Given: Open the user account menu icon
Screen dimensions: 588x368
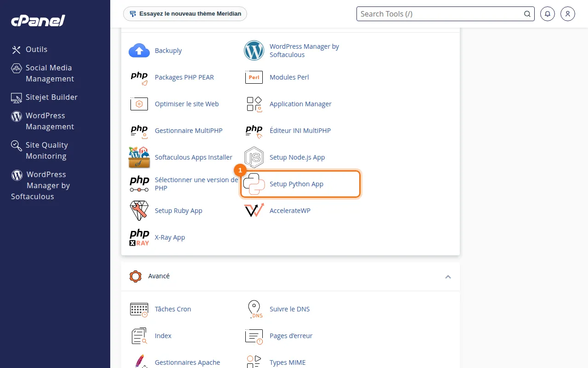Looking at the screenshot, I should (568, 14).
